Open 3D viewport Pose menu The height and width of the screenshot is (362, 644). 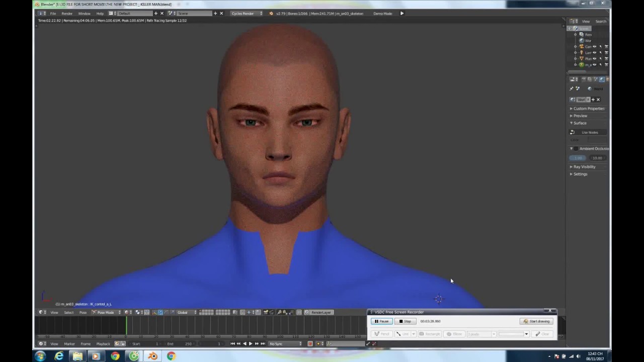tap(83, 313)
